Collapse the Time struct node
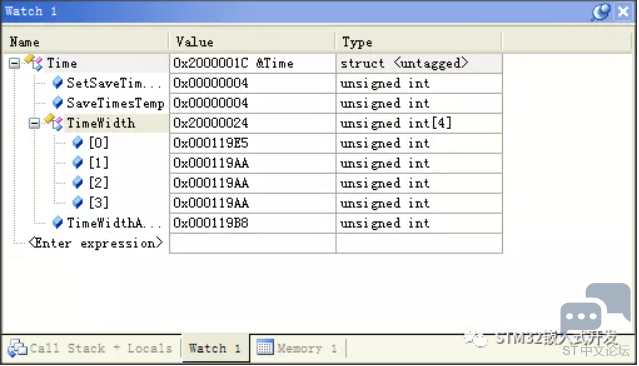Screen dimensions: 639x366 [14, 63]
